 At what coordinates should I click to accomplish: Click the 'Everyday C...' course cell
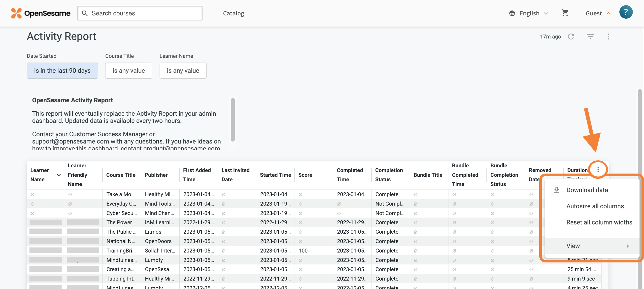pos(122,204)
